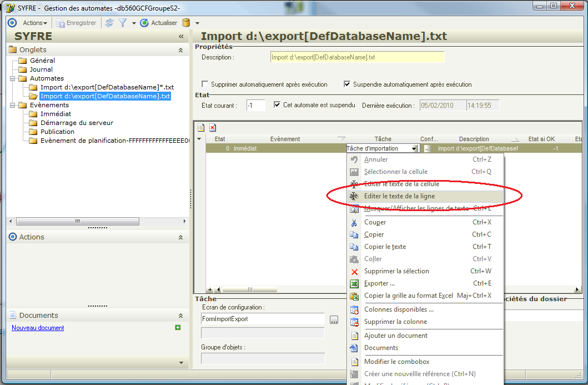Open the Tâche d'importation combobox arrow
588x385 pixels.
point(414,148)
